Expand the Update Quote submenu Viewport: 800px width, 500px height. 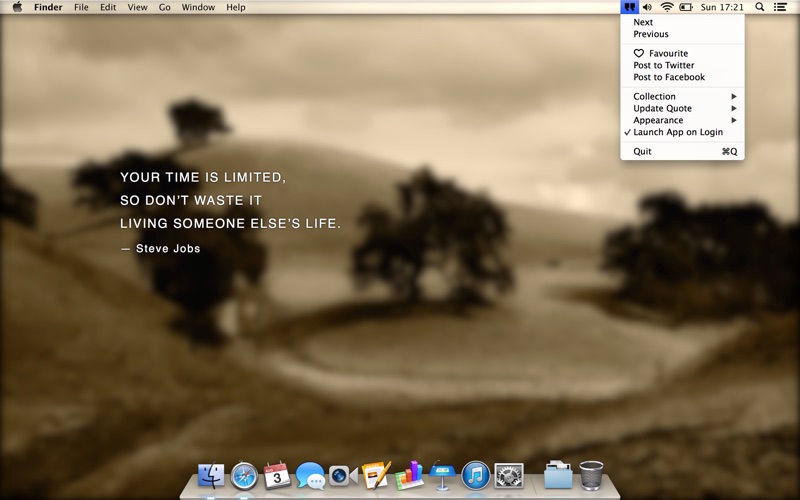682,108
